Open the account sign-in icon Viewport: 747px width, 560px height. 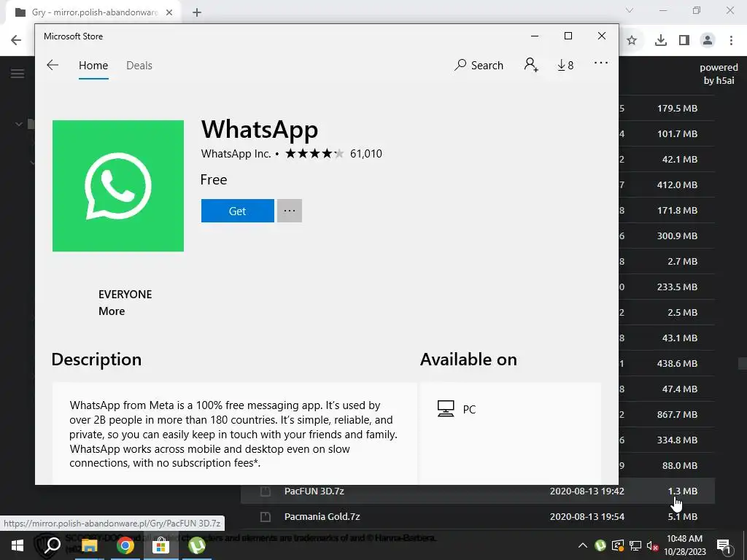click(x=531, y=65)
